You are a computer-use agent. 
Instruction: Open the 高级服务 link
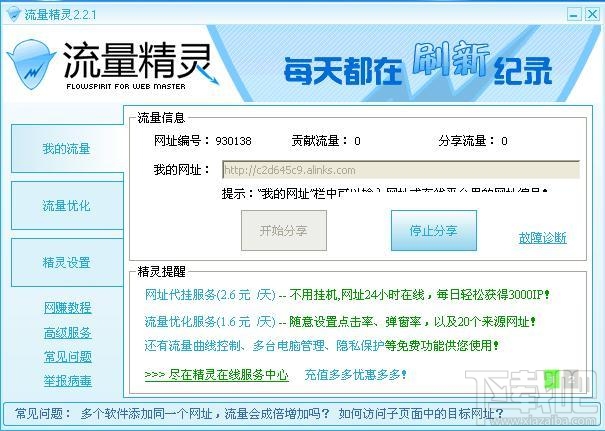point(68,333)
